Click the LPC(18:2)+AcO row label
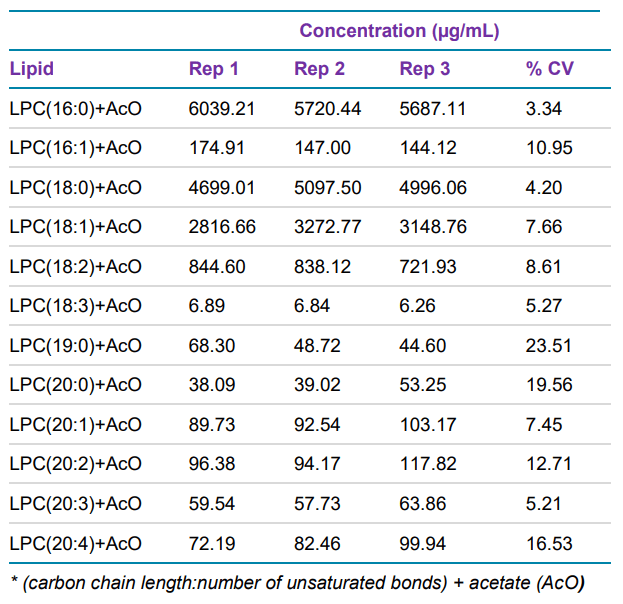The image size is (623, 604). pos(75,266)
